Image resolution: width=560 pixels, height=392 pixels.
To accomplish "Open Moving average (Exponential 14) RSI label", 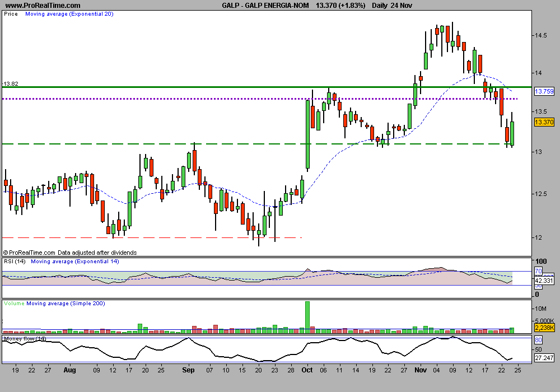I will (75, 262).
